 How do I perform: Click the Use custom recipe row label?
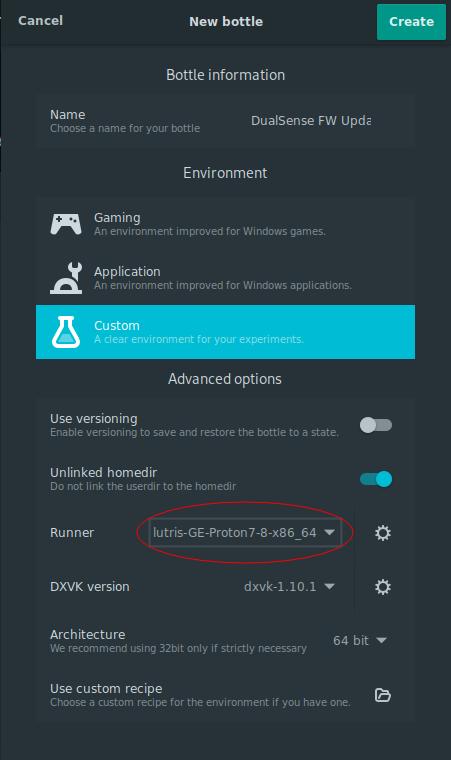tap(106, 688)
